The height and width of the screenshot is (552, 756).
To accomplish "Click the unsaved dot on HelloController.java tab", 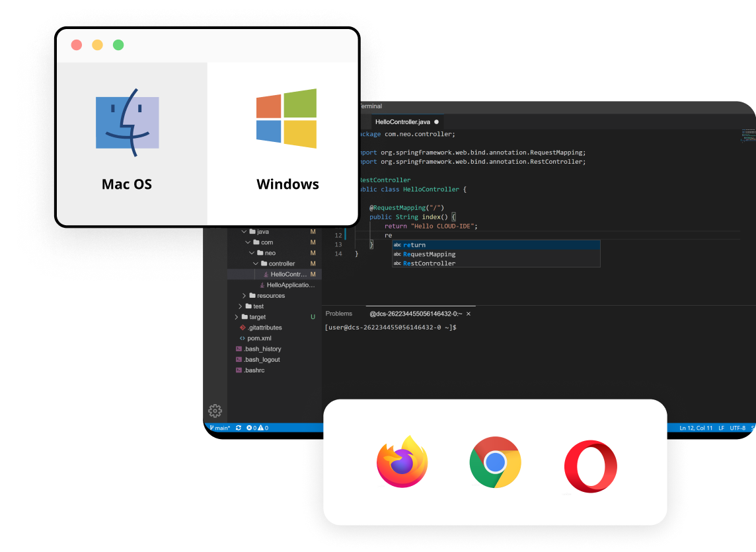I will pyautogui.click(x=436, y=122).
